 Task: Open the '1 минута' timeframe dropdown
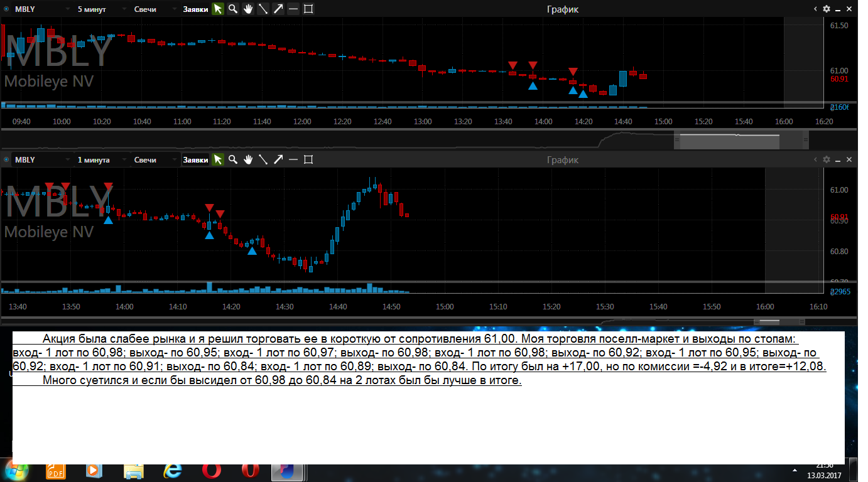[x=100, y=159]
